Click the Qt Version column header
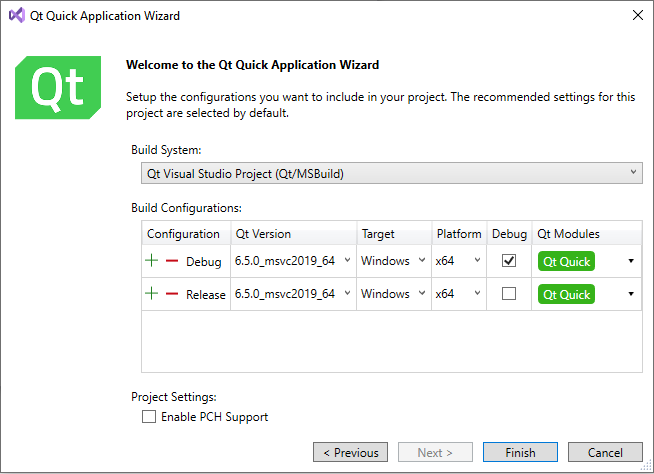Image resolution: width=654 pixels, height=474 pixels. [294, 234]
